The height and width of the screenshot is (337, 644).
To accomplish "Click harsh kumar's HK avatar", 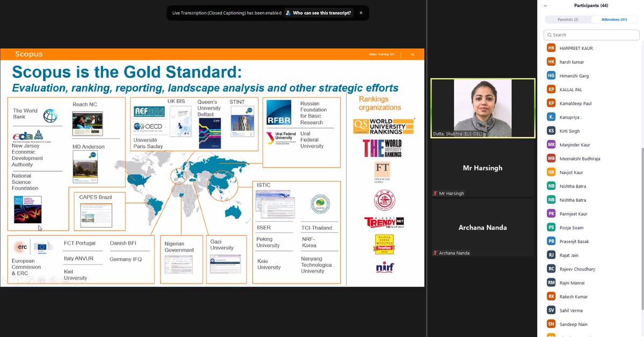I will click(x=551, y=62).
